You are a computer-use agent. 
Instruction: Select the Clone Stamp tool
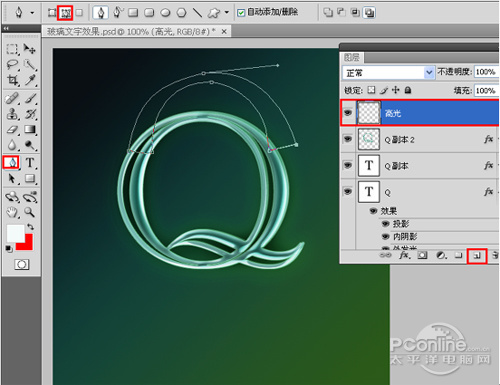click(x=12, y=114)
